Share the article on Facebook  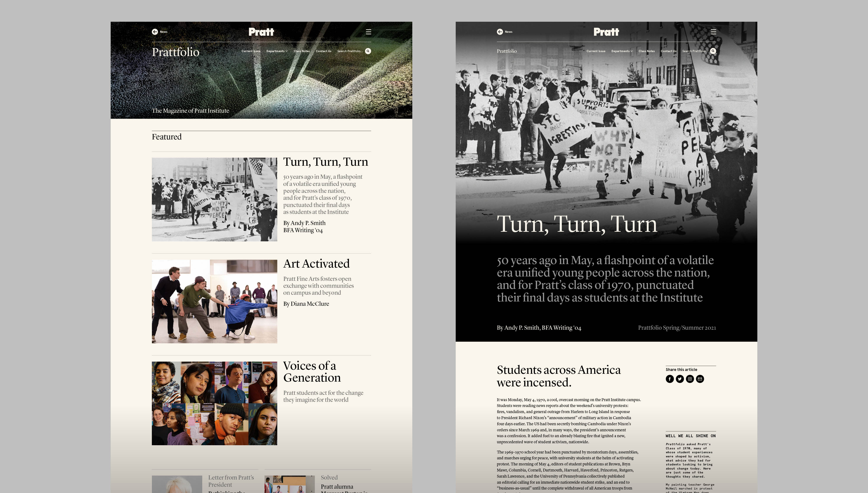(x=669, y=379)
